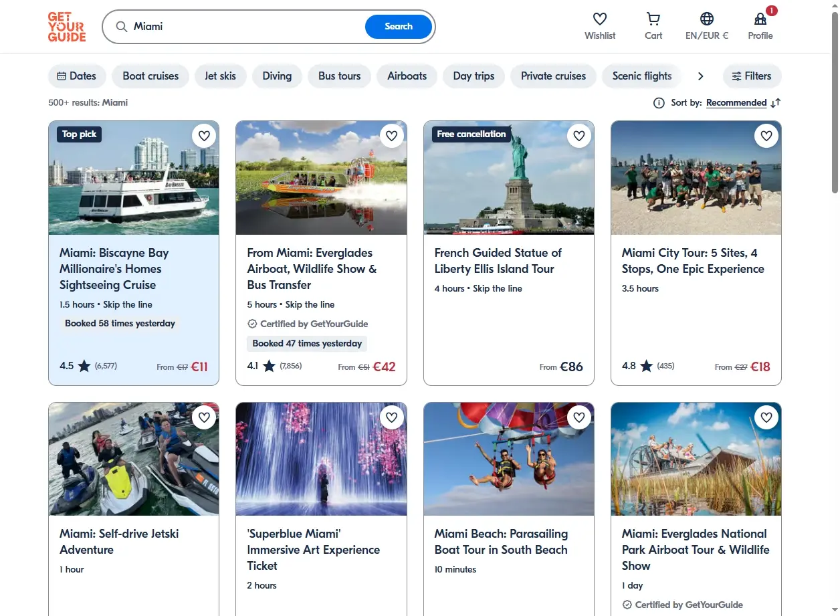Viewport: 840px width, 616px height.
Task: Open the Dates filter picker
Action: coord(77,76)
